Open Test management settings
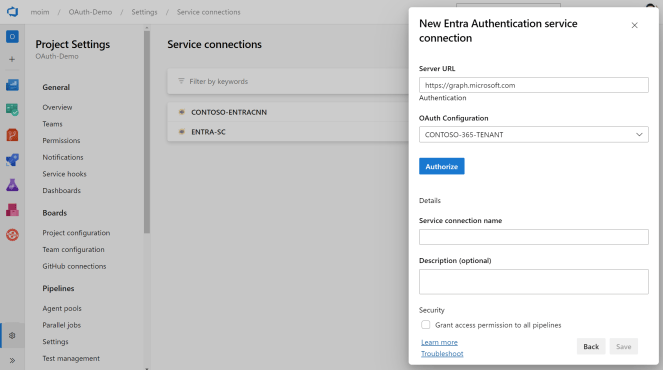 pyautogui.click(x=71, y=358)
